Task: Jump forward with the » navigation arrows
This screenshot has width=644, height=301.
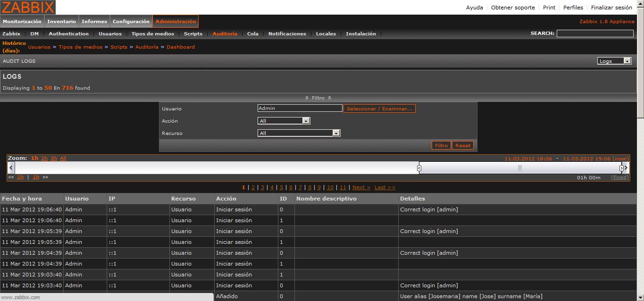Action: click(x=45, y=177)
